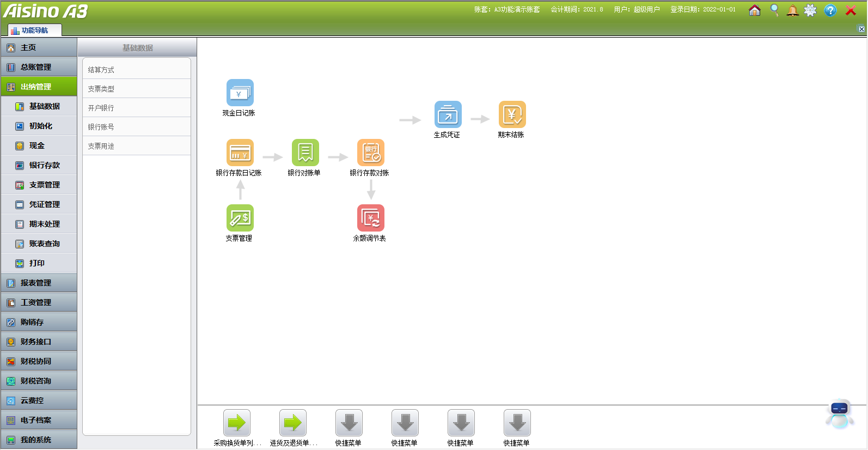The image size is (868, 450).
Task: Select 银行存款 in the sidebar submenu
Action: 44,165
